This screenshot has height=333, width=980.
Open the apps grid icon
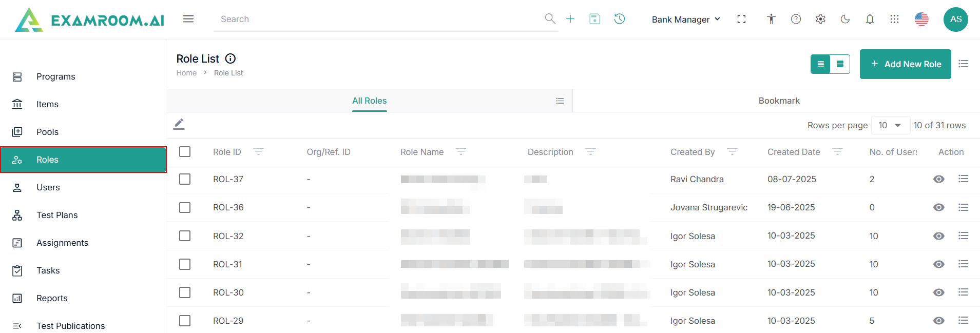(894, 19)
